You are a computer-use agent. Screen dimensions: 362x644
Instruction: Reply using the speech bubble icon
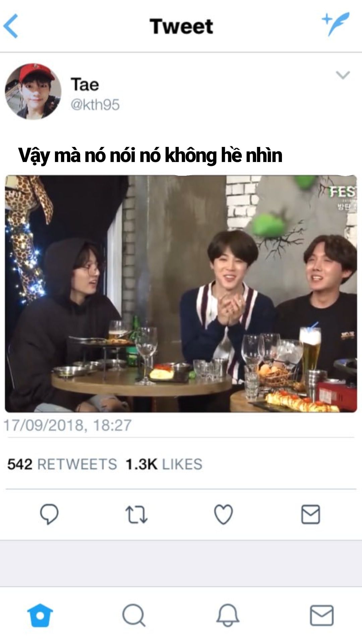[x=49, y=514]
